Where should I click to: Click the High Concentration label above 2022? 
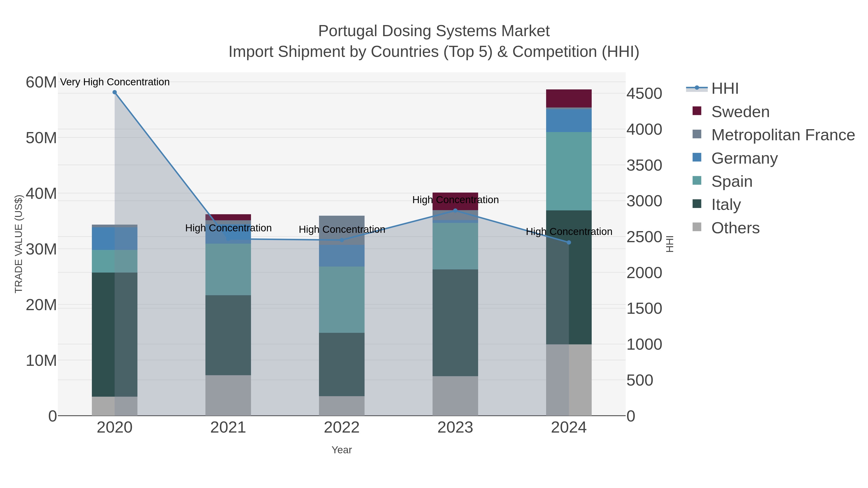click(342, 229)
